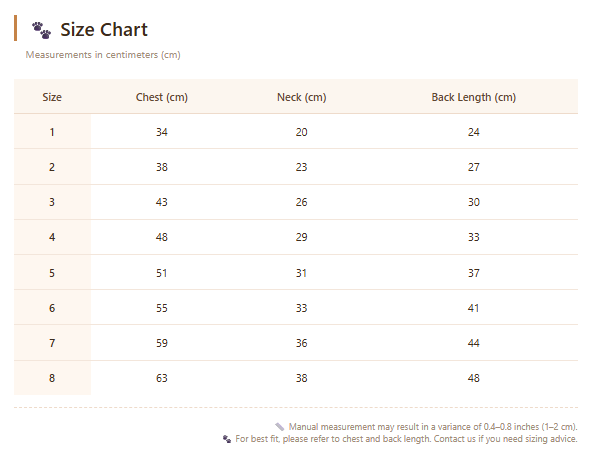Click the Back Length (cm) column header

tap(474, 97)
